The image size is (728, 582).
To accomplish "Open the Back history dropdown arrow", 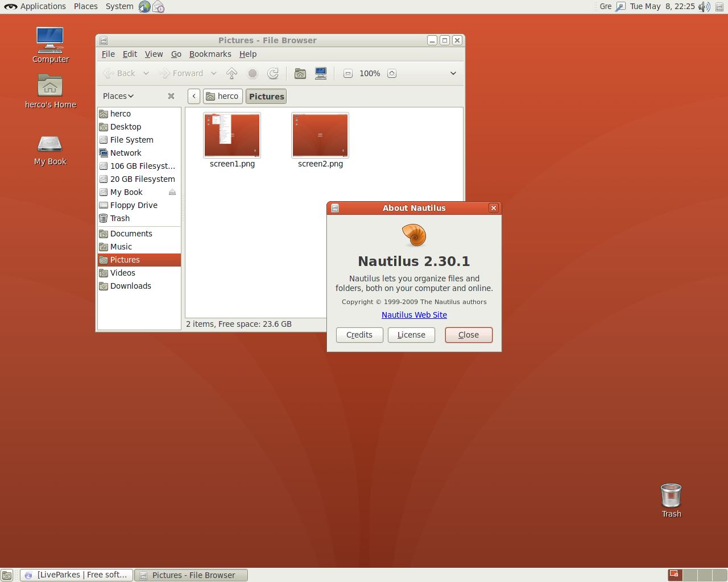I will 146,73.
